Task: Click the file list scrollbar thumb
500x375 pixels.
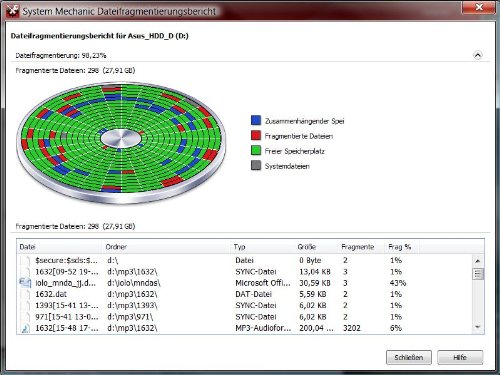Action: [478, 274]
